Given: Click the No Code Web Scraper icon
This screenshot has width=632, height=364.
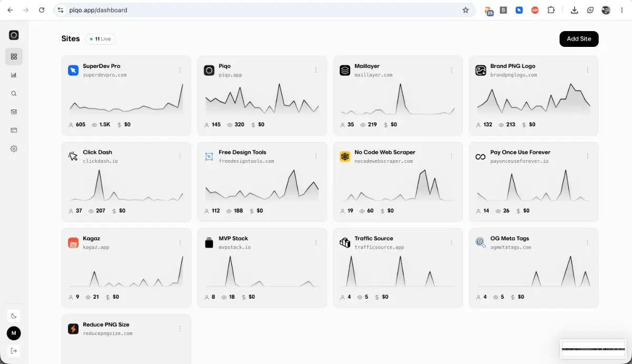Looking at the screenshot, I should 345,156.
